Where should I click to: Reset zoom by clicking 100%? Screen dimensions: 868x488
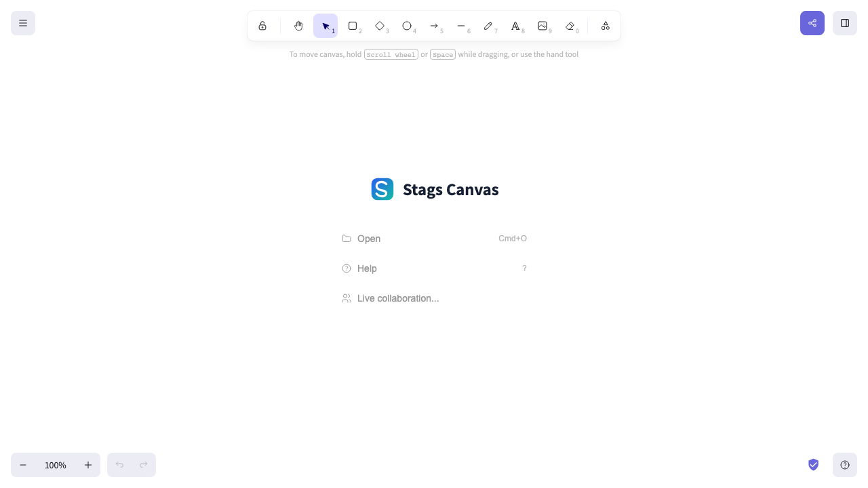pos(56,465)
